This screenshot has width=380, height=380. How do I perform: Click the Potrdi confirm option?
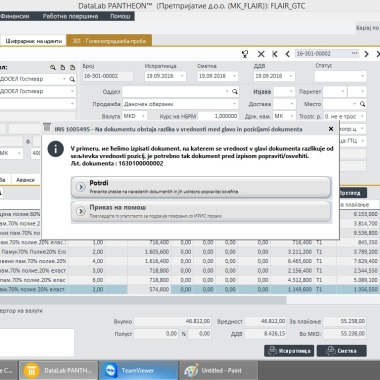click(201, 187)
